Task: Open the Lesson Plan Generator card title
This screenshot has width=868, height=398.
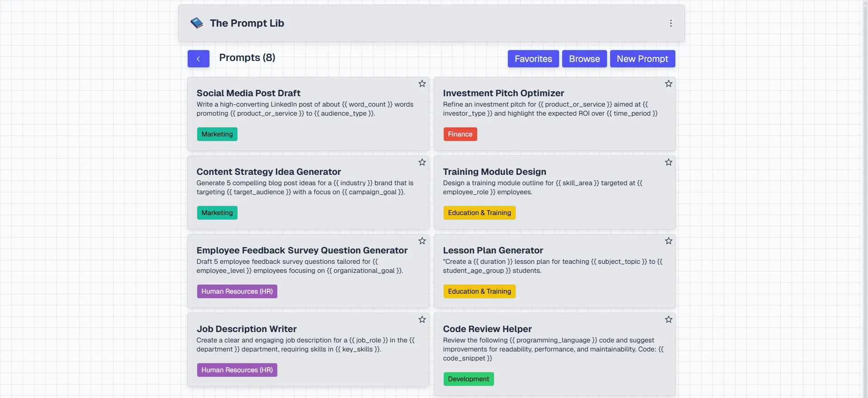Action: [493, 250]
